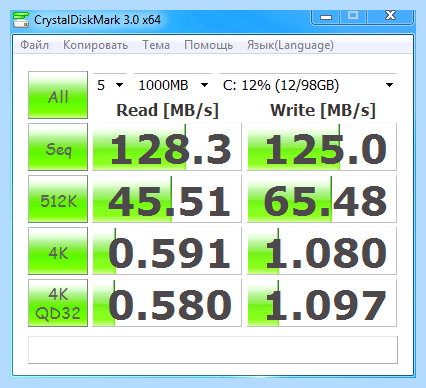The image size is (426, 388).
Task: Expand the 1000MB test size dropdown
Action: tap(173, 85)
